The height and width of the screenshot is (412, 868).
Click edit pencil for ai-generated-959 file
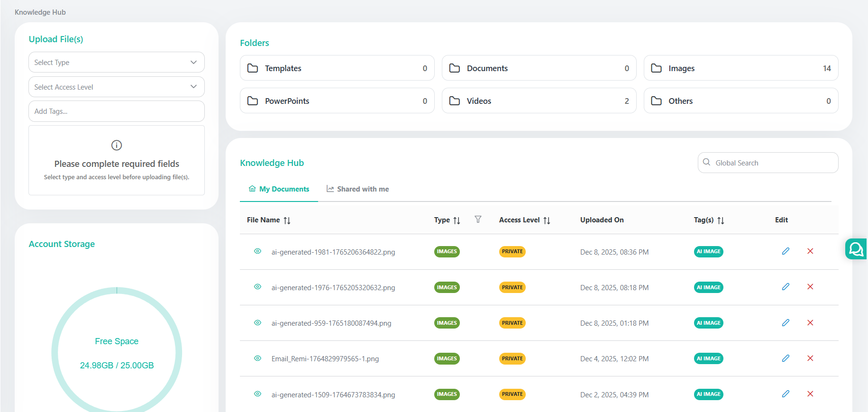pos(786,323)
